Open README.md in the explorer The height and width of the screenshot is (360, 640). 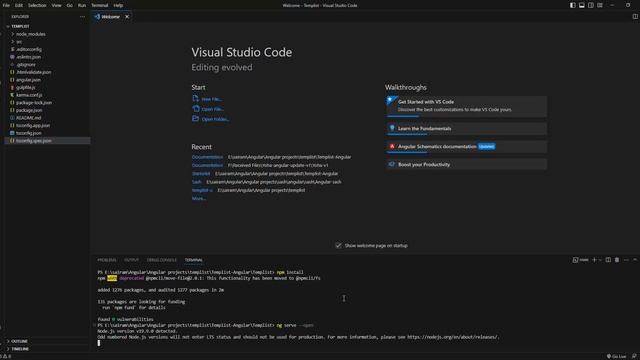tap(29, 118)
